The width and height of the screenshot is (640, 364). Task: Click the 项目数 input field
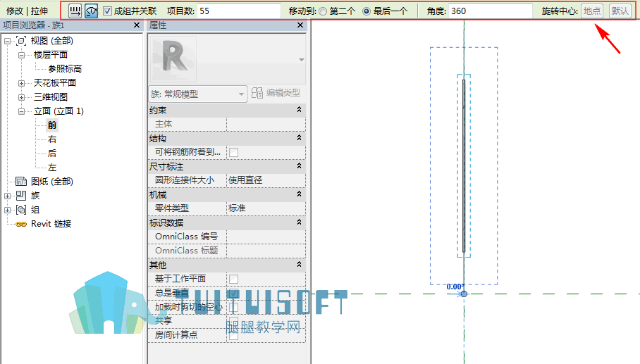coord(239,11)
